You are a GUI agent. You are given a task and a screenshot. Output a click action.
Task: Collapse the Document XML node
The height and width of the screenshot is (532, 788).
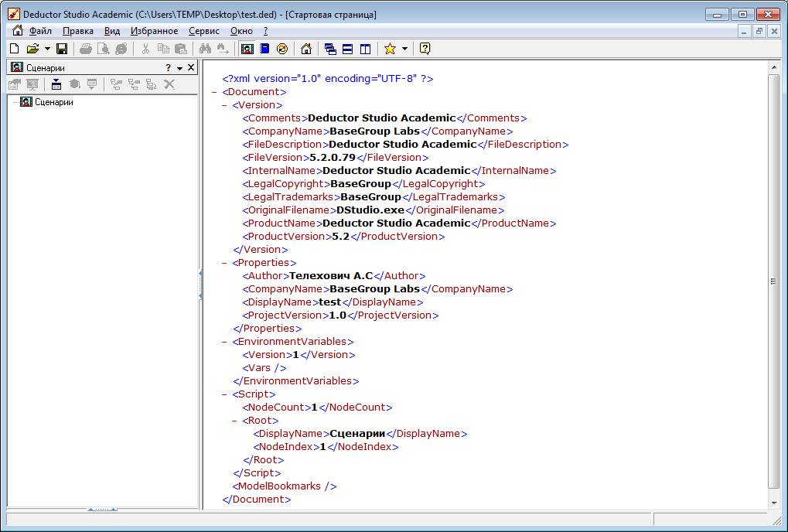pyautogui.click(x=214, y=92)
